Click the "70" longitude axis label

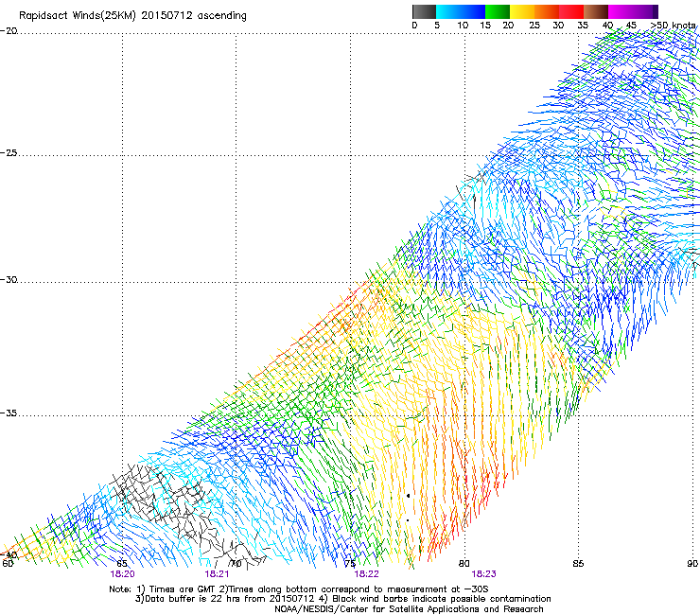click(236, 564)
